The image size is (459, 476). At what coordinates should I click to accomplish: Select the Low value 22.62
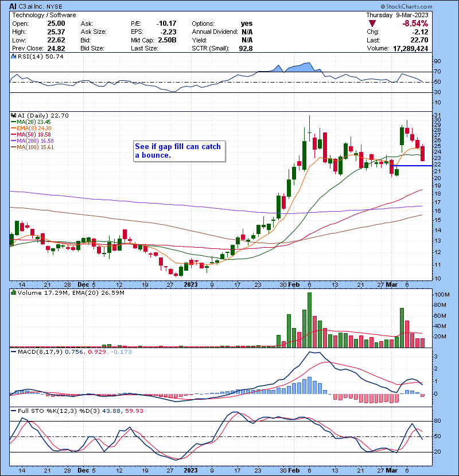click(x=56, y=40)
